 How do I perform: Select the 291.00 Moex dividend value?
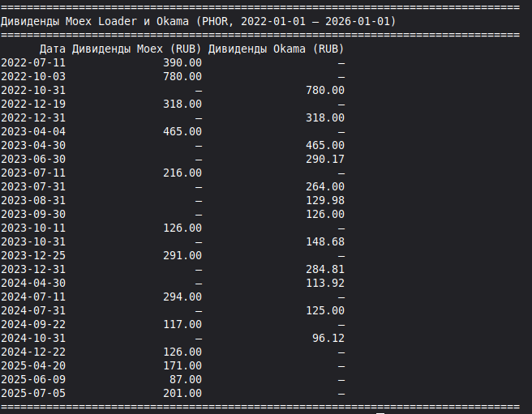182,255
